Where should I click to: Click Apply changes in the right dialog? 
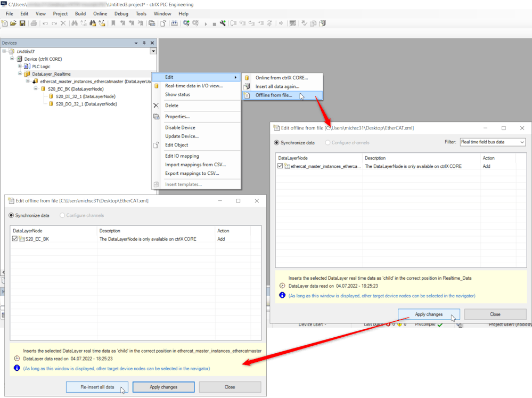point(429,314)
